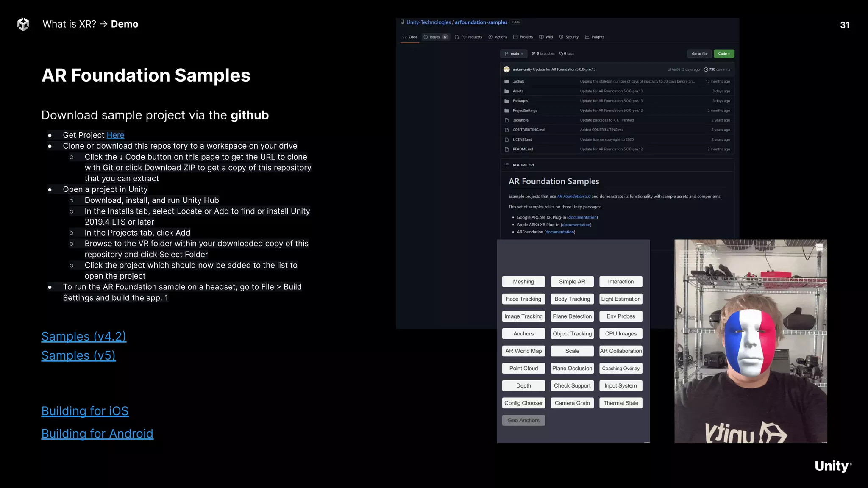Open ARFoundation documentation link

coord(559,232)
